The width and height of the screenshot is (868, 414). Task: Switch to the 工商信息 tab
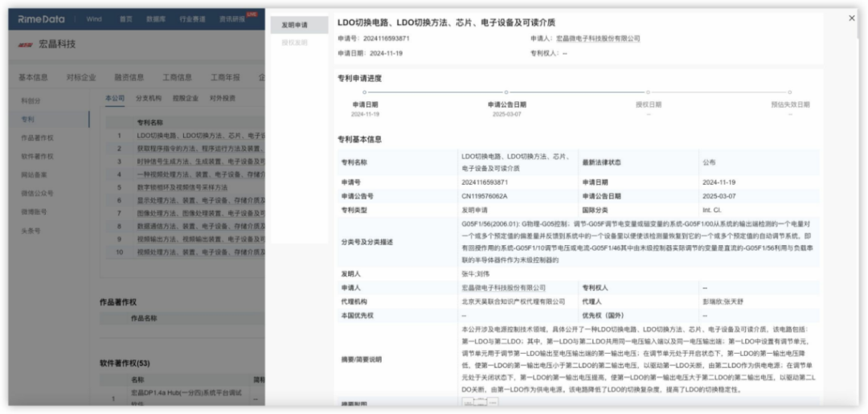tap(177, 77)
